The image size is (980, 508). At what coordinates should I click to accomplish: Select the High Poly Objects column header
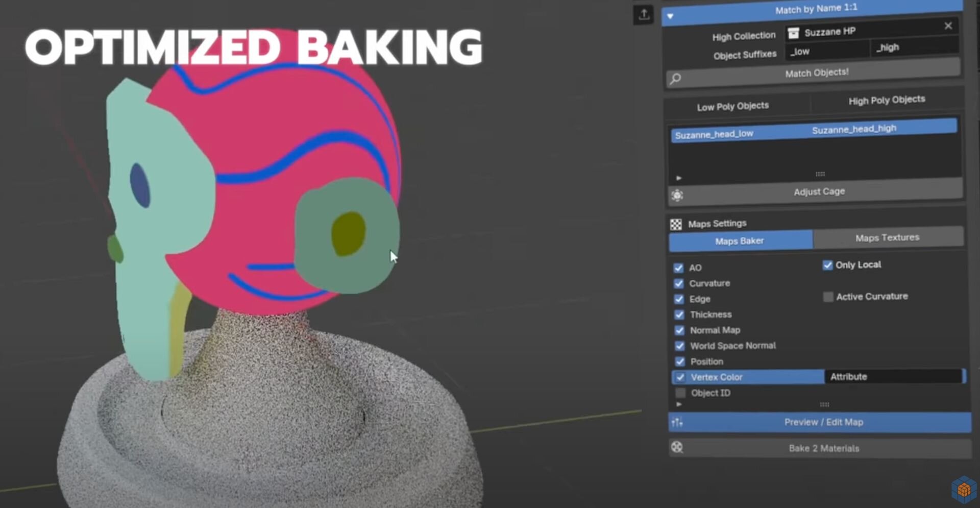tap(887, 100)
